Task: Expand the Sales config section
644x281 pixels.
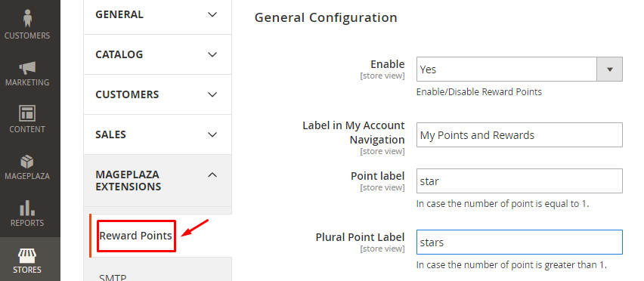Action: (x=158, y=134)
